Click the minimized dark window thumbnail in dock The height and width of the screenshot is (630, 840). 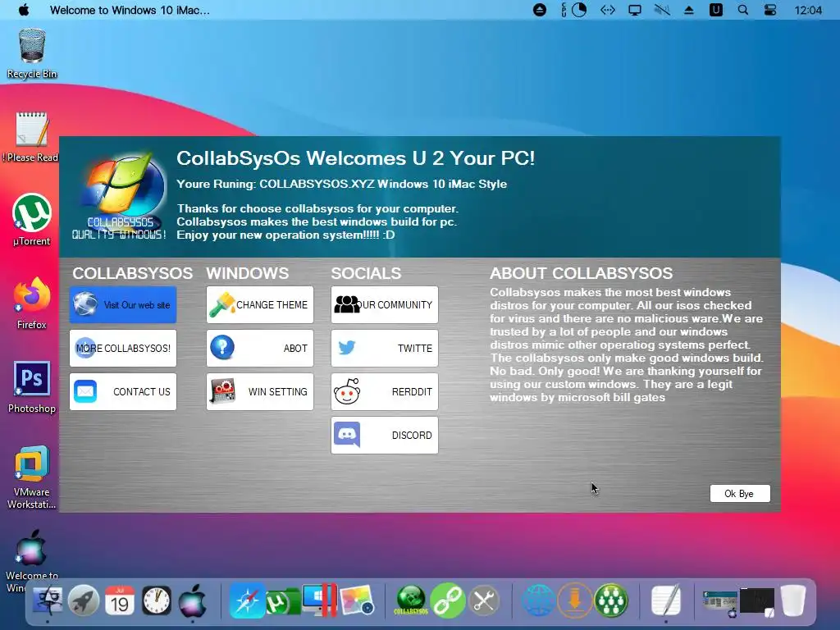pyautogui.click(x=757, y=601)
